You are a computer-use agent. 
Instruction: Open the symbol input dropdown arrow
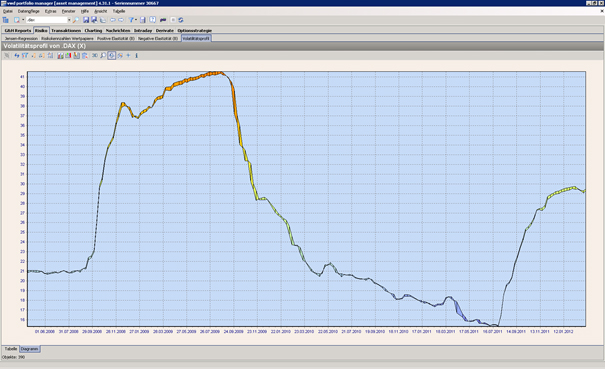[x=69, y=20]
